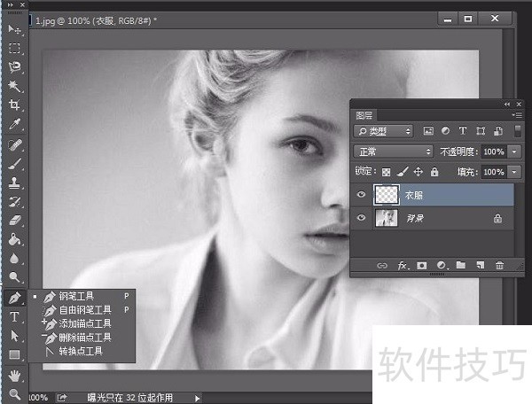Add a layer mask icon
532x404 pixels.
(422, 265)
